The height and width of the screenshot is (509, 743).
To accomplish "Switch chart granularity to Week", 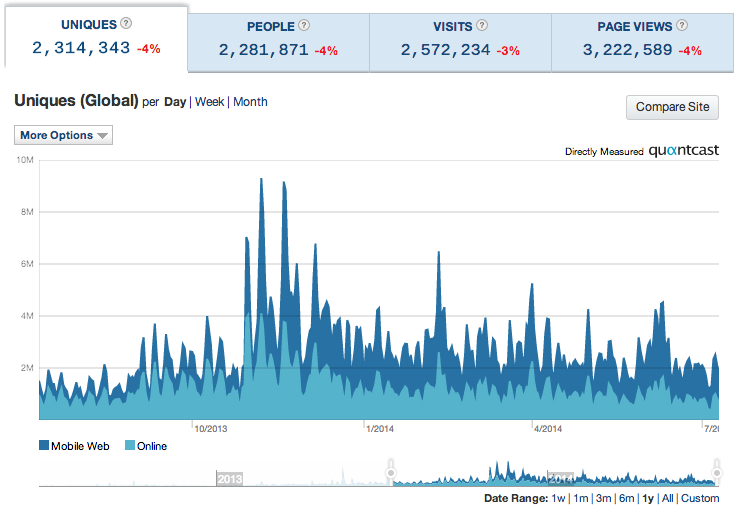I will click(x=209, y=102).
